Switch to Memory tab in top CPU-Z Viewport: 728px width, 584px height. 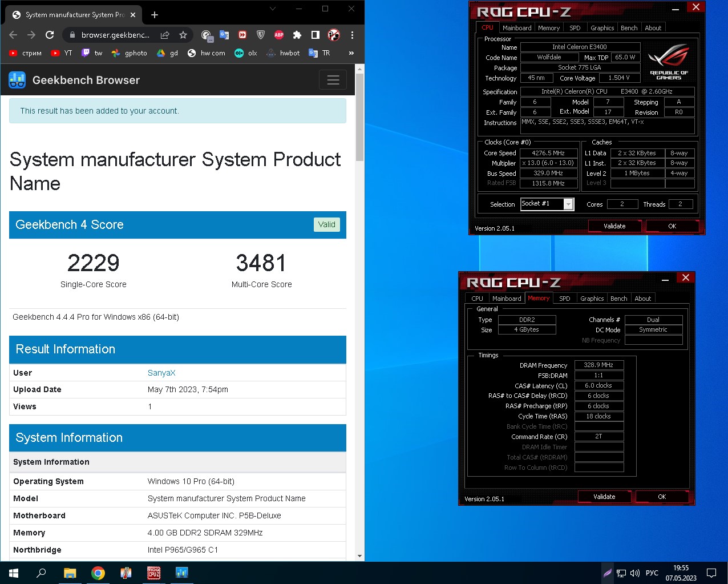pyautogui.click(x=549, y=28)
